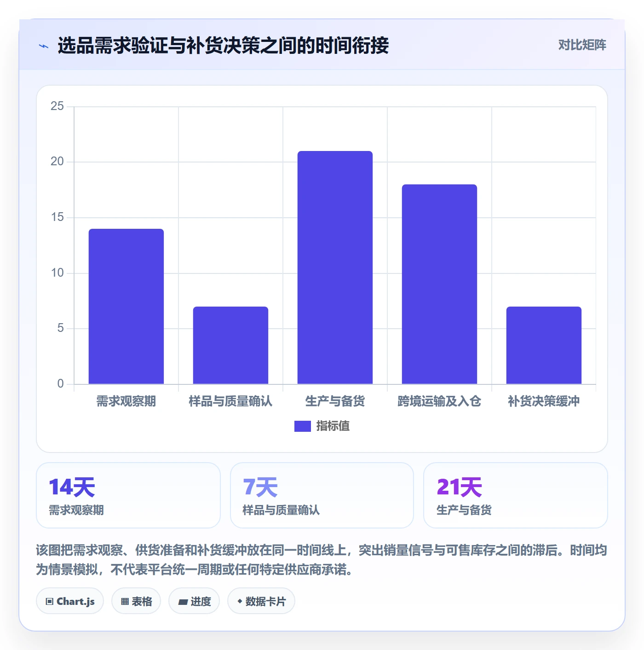Image resolution: width=644 pixels, height=650 pixels.
Task: Click the description paragraph under the cards
Action: (322, 560)
